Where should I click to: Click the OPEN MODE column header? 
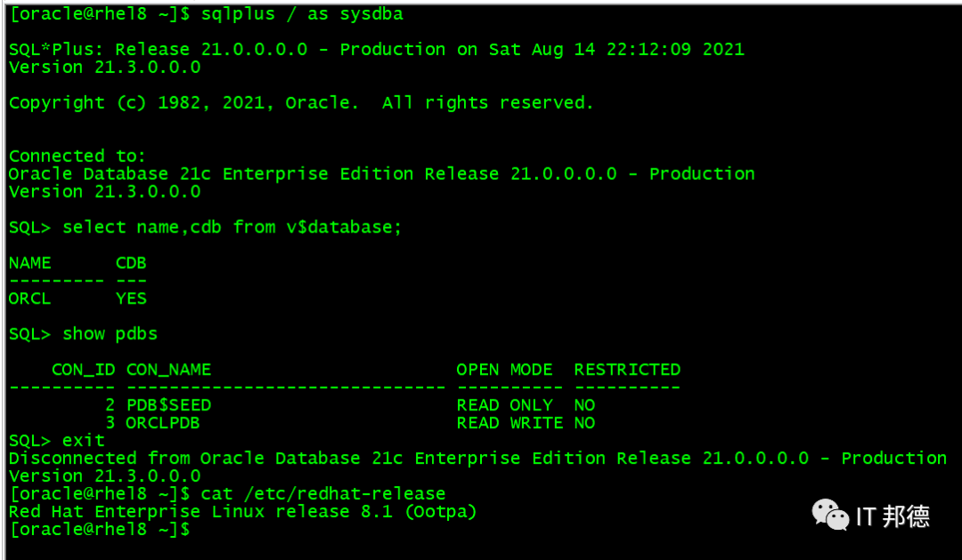point(504,369)
